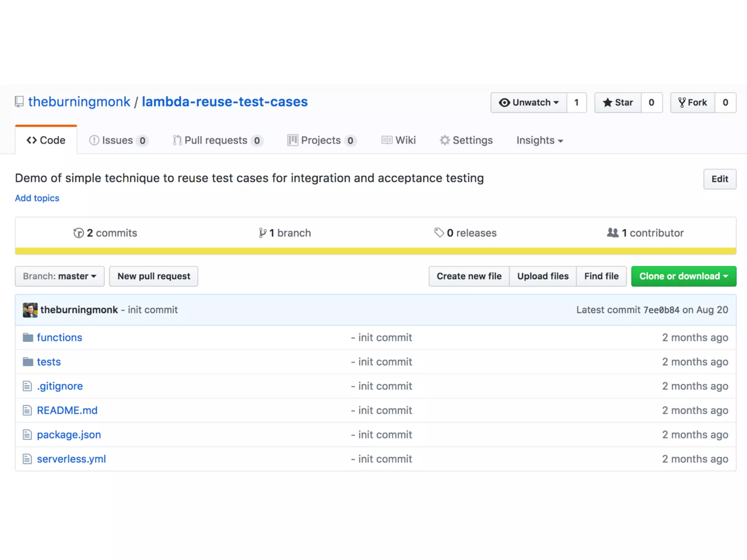Star this repository

618,102
